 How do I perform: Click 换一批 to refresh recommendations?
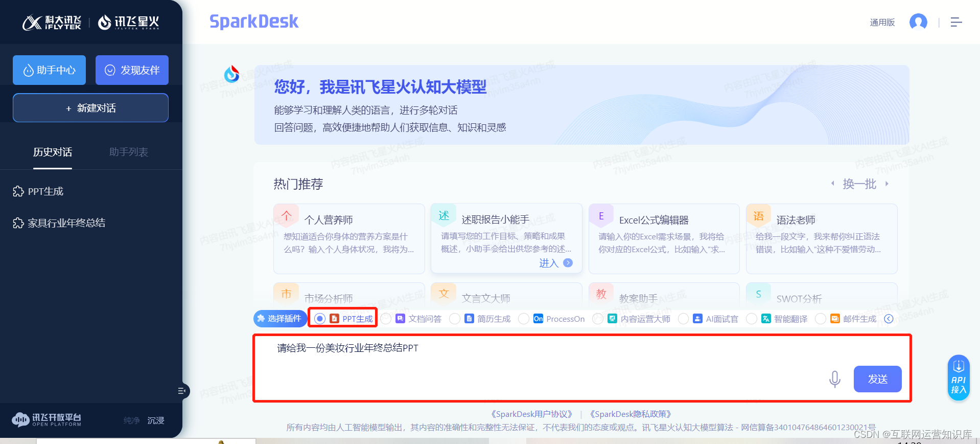coord(859,184)
